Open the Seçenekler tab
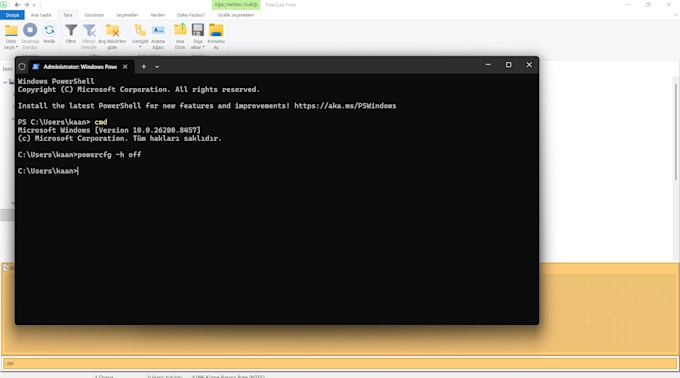The height and width of the screenshot is (378, 680). pyautogui.click(x=127, y=15)
